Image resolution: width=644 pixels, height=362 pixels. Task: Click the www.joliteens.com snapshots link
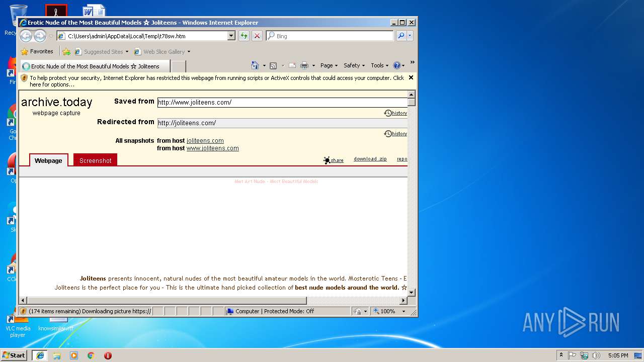(213, 148)
